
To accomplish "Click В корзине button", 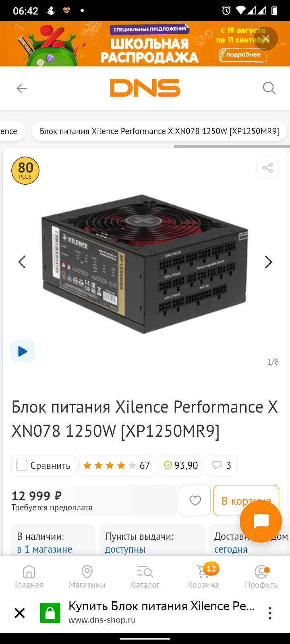I will (246, 500).
